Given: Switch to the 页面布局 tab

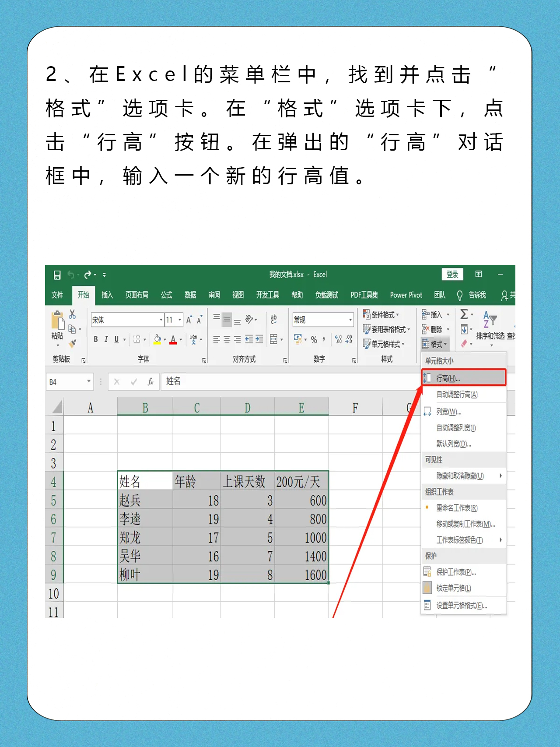Looking at the screenshot, I should (136, 295).
